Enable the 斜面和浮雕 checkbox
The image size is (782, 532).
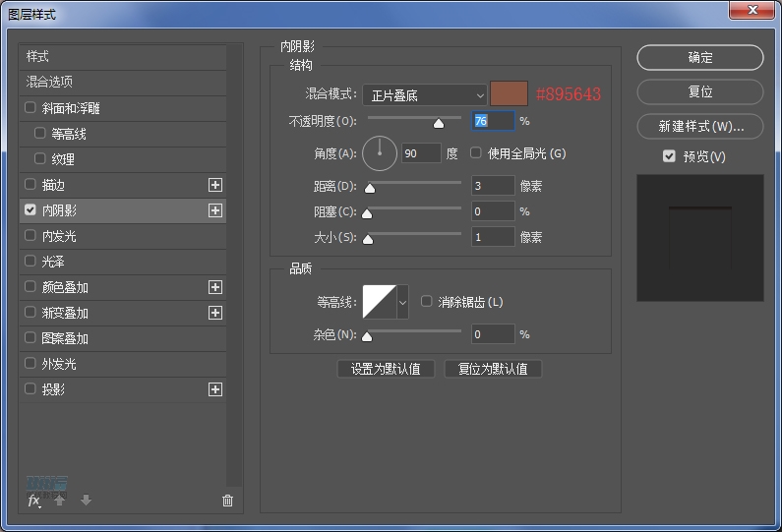point(30,108)
